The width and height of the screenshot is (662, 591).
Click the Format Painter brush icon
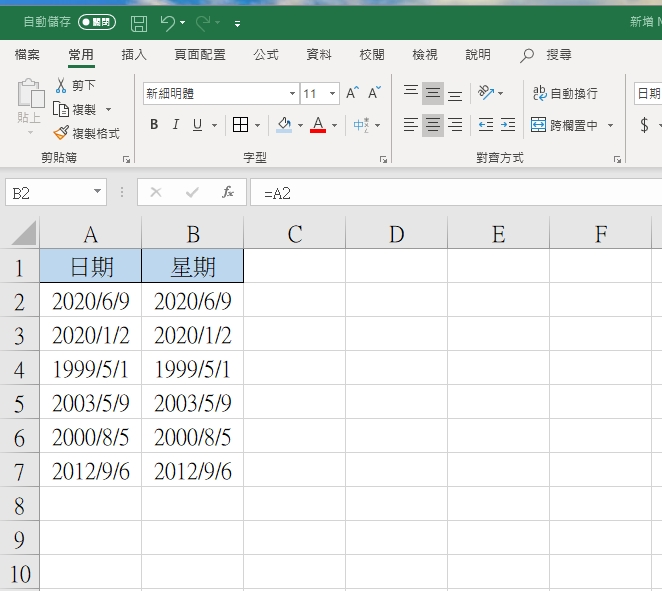pyautogui.click(x=62, y=132)
